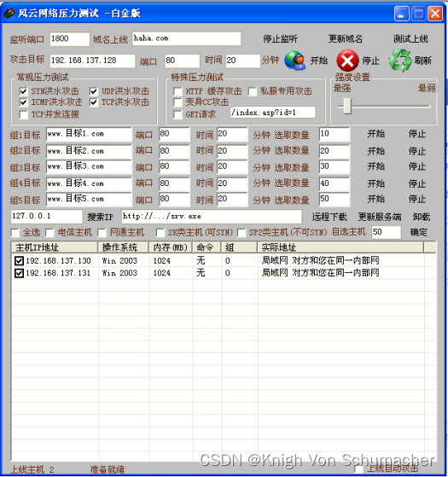Toggle the 上线自动攻击 checkbox
The width and height of the screenshot is (448, 477).
pos(359,468)
